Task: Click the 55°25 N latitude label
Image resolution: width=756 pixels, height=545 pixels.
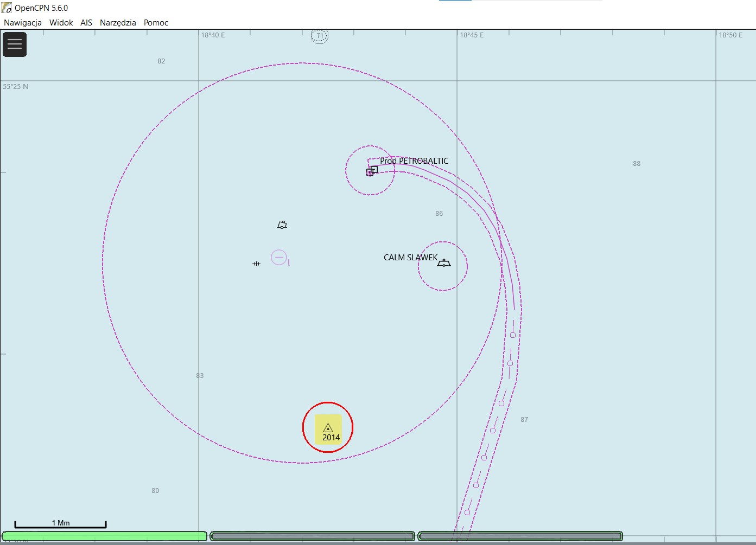Action: (16, 87)
